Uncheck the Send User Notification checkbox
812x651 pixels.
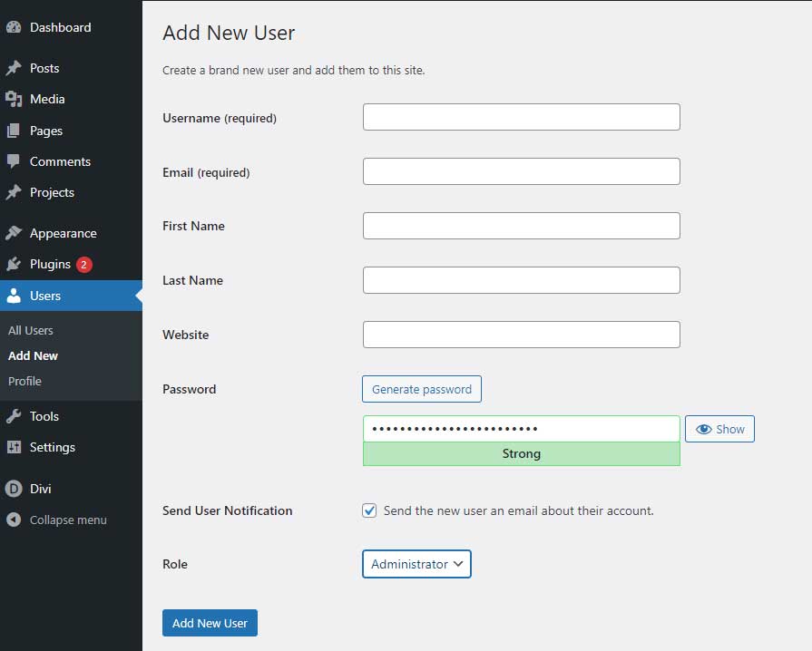tap(369, 510)
